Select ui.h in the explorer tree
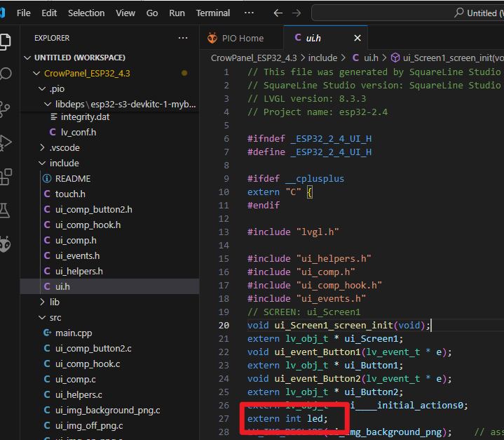This screenshot has height=440, width=504. click(109, 286)
